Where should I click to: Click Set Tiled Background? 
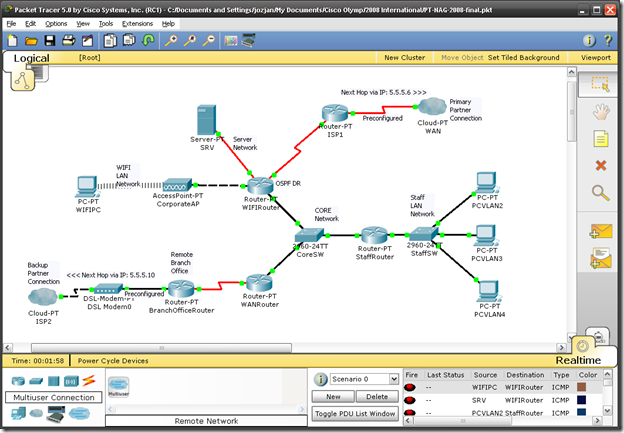coord(523,58)
